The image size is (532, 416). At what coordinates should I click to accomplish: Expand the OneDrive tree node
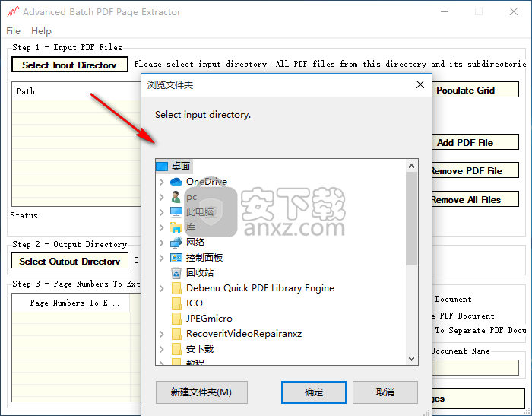click(162, 182)
